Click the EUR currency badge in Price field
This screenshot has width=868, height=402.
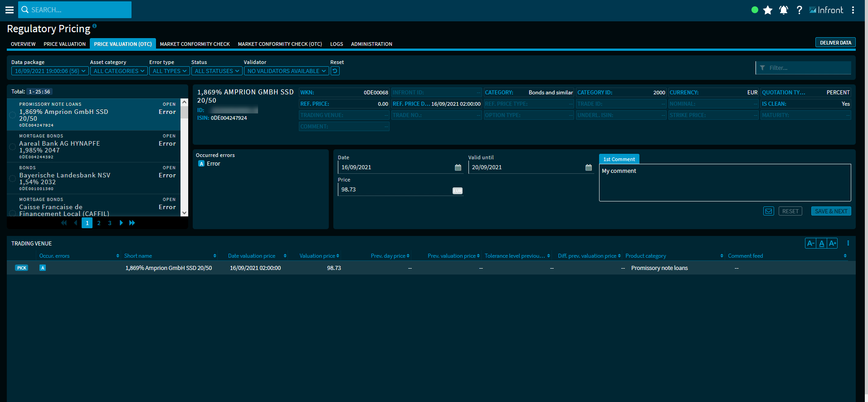pyautogui.click(x=458, y=191)
